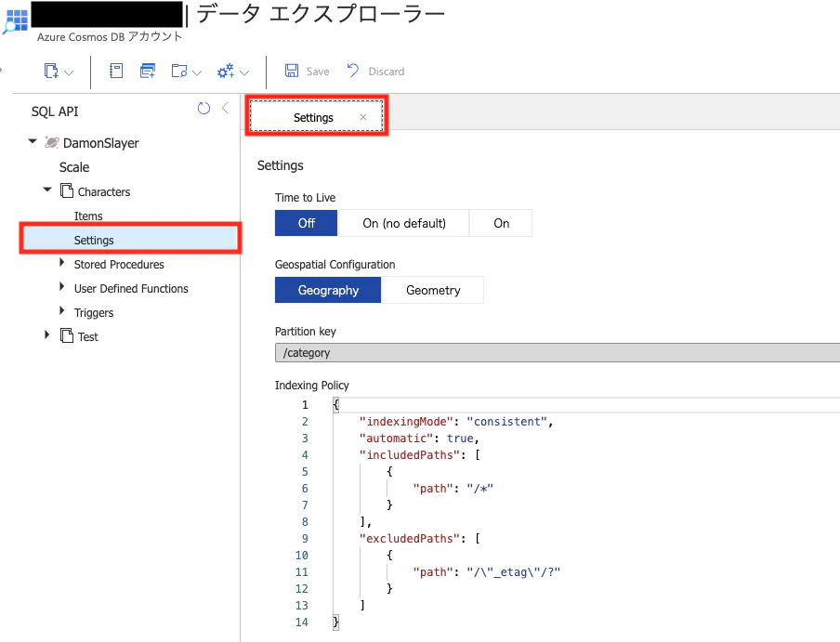Select User Defined Functions label
840x642 pixels.
pos(131,288)
